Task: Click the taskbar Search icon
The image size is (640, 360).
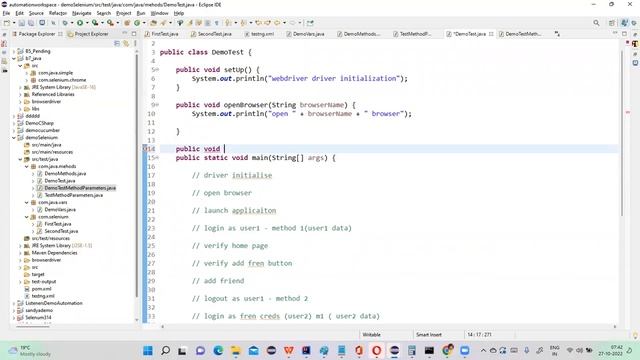Action: click(165, 350)
